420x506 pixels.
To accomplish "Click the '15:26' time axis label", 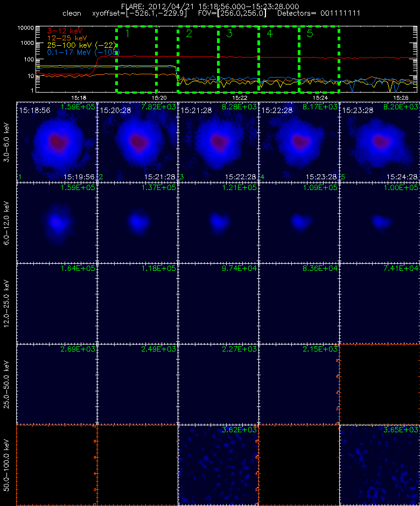I will (x=401, y=98).
